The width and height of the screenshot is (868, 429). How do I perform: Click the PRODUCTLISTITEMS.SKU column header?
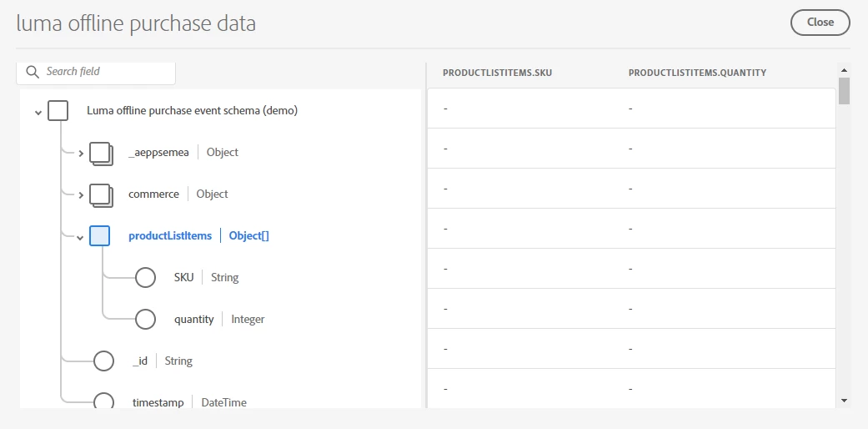tap(497, 73)
